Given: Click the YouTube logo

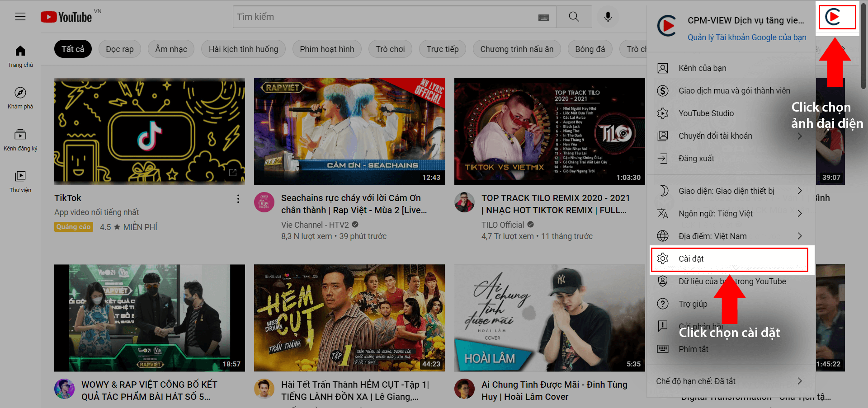Looking at the screenshot, I should click(x=66, y=17).
